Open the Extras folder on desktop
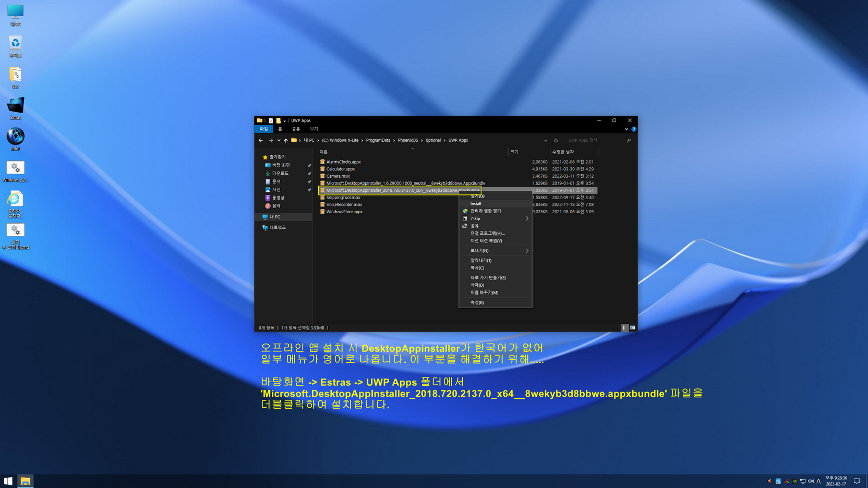The width and height of the screenshot is (868, 488). (15, 109)
